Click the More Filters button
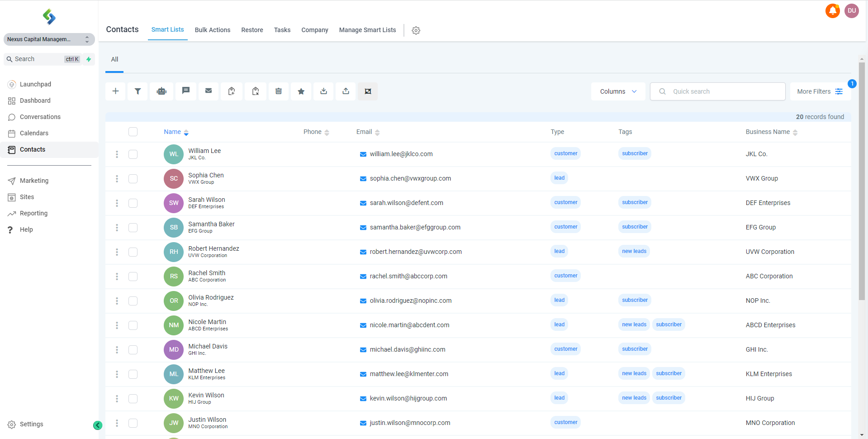The width and height of the screenshot is (868, 439). click(x=820, y=91)
